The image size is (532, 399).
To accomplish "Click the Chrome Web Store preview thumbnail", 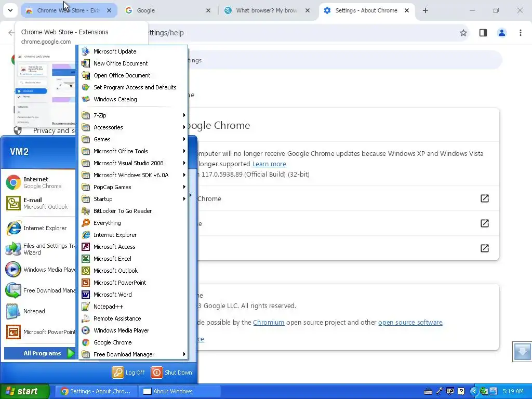I will (46, 89).
